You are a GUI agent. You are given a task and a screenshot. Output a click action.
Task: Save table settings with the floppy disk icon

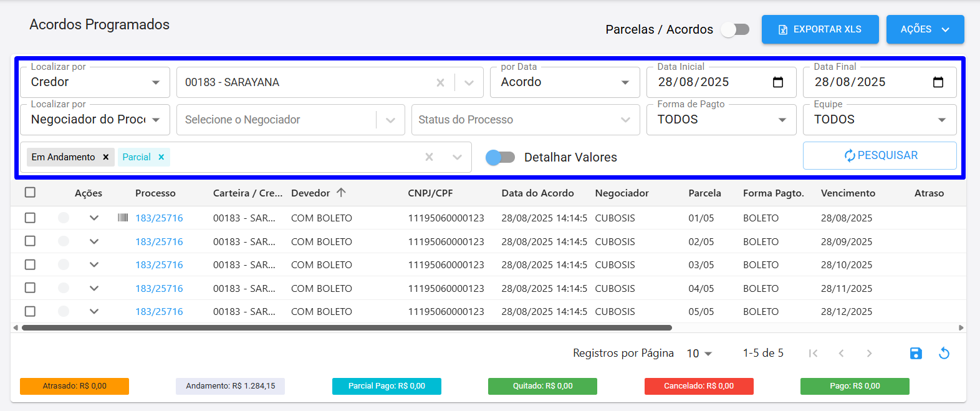[x=916, y=354]
